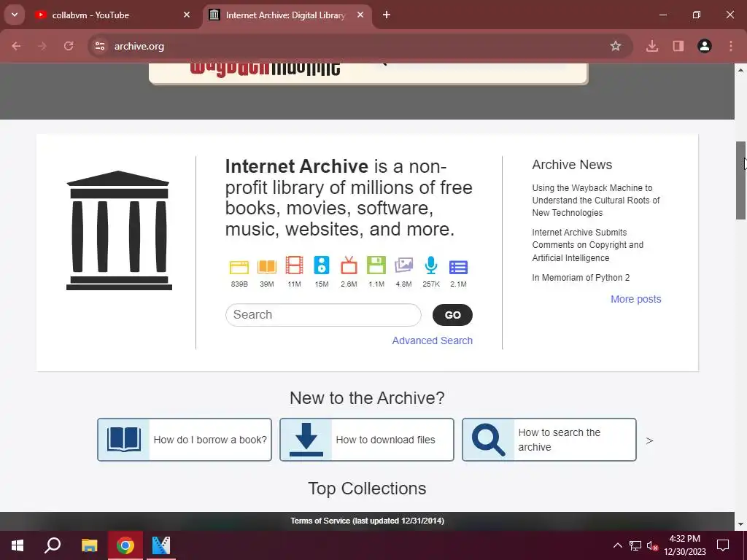
Task: Open the network status tray icon
Action: point(635,545)
